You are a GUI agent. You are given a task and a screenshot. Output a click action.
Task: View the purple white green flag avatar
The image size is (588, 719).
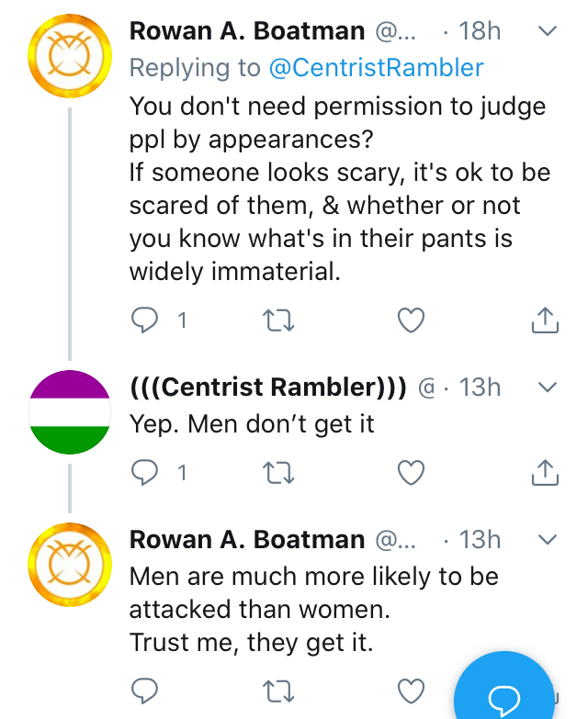[68, 411]
